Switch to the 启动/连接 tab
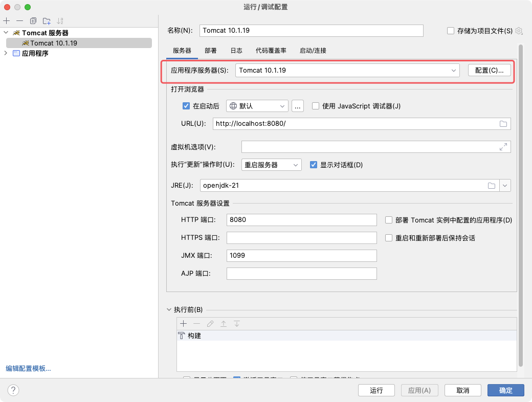Image resolution: width=532 pixels, height=402 pixels. point(313,51)
